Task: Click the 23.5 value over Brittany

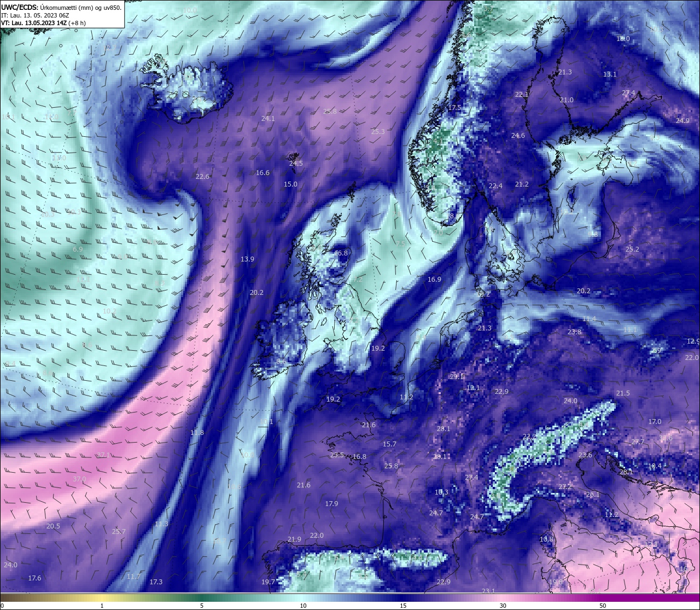Action: 337,455
